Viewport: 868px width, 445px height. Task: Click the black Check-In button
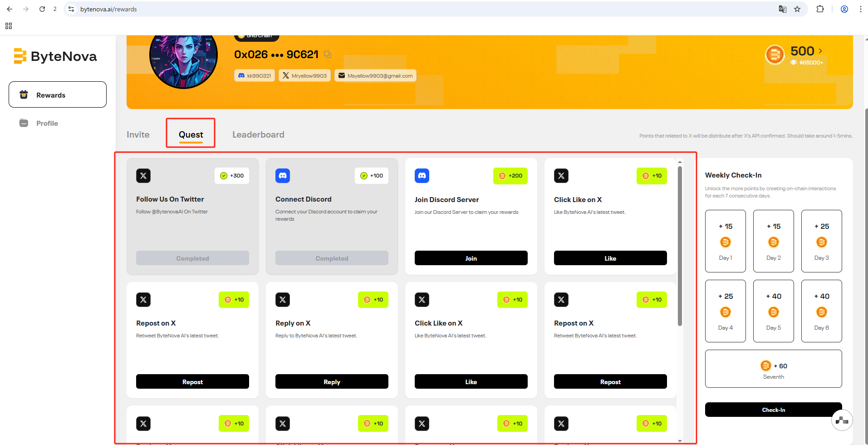[x=774, y=410]
